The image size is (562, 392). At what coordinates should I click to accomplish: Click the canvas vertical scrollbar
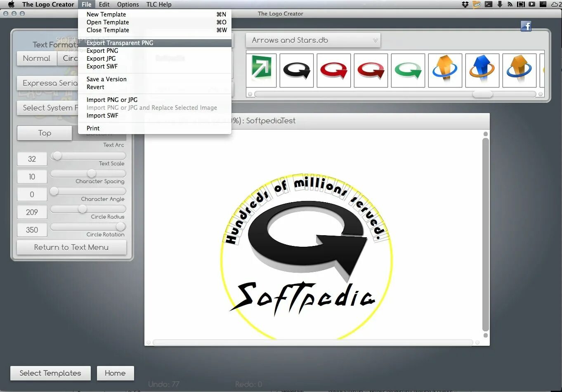point(486,234)
